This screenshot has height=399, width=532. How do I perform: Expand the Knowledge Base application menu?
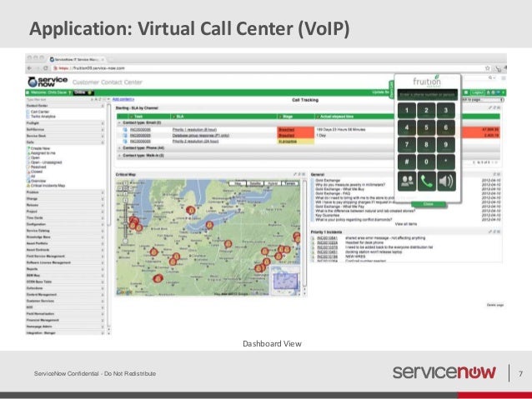(65, 237)
